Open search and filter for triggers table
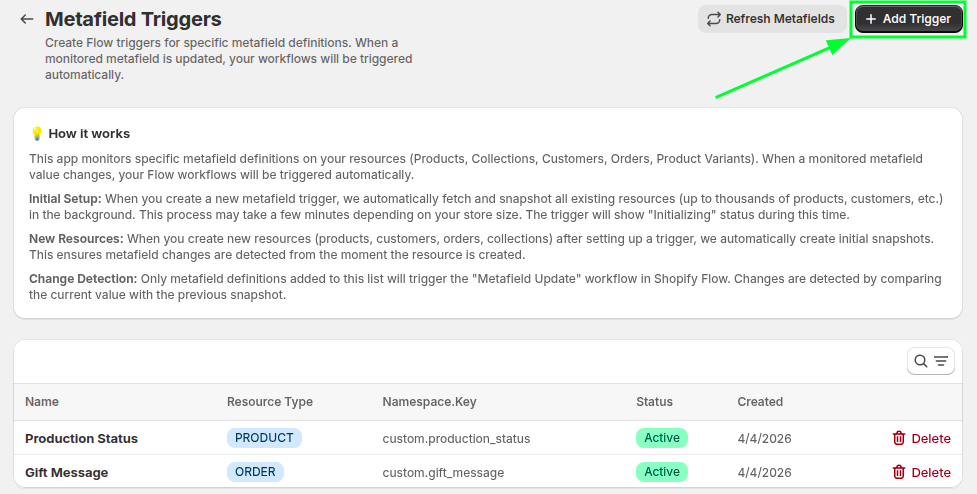This screenshot has height=494, width=977. [930, 361]
